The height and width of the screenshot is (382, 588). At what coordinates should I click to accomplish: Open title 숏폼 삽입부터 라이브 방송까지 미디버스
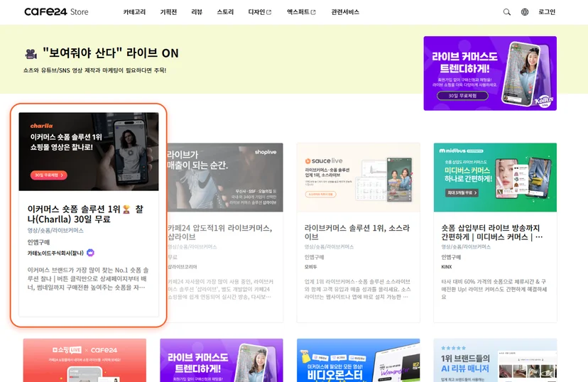[491, 232]
